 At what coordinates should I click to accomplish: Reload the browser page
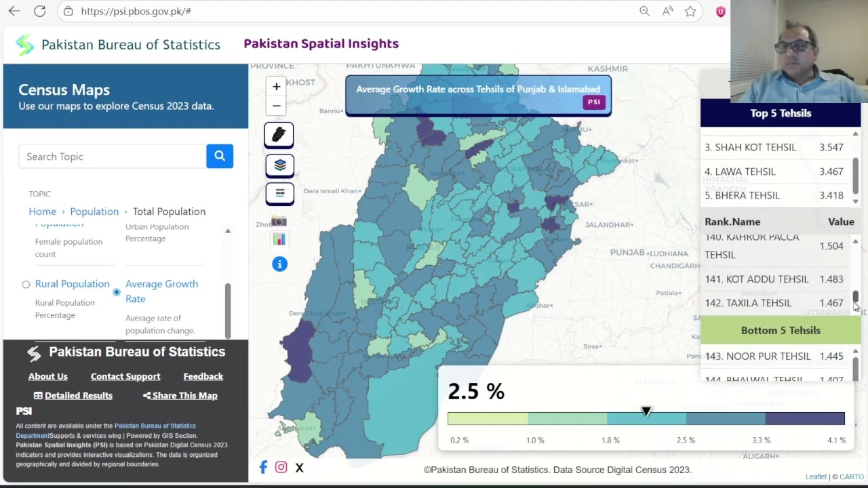point(40,12)
